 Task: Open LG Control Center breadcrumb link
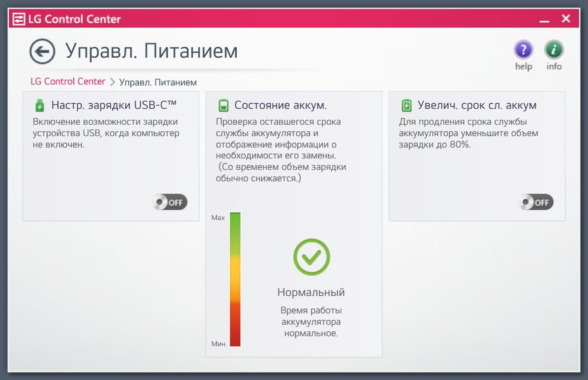pyautogui.click(x=68, y=82)
